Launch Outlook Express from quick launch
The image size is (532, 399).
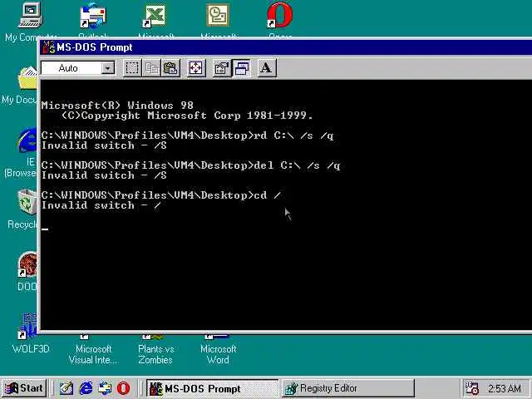pos(105,388)
